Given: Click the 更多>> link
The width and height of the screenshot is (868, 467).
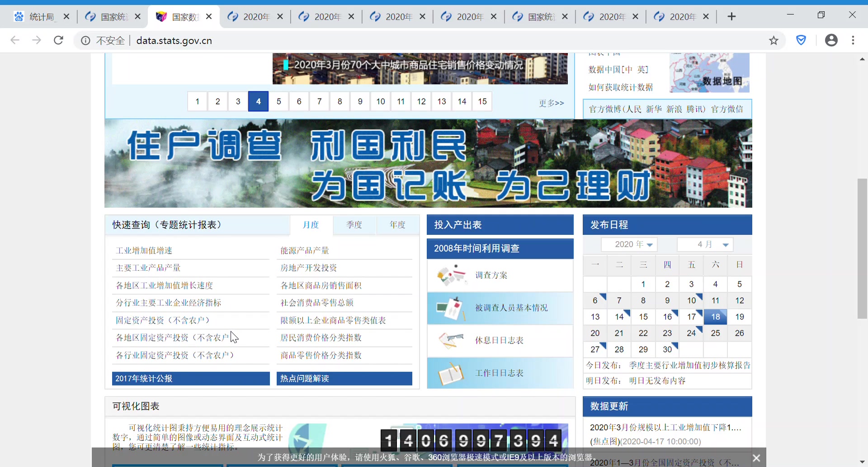Looking at the screenshot, I should [552, 103].
